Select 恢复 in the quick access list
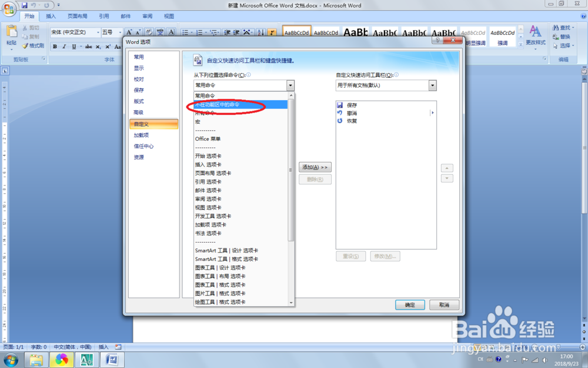The width and height of the screenshot is (588, 368). click(x=386, y=121)
